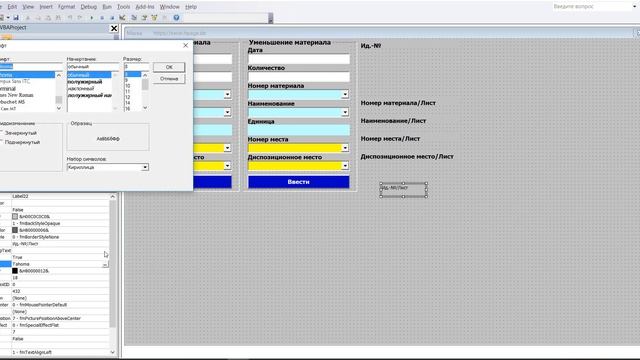
Task: Close the font dialog with its X button
Action: pyautogui.click(x=185, y=45)
